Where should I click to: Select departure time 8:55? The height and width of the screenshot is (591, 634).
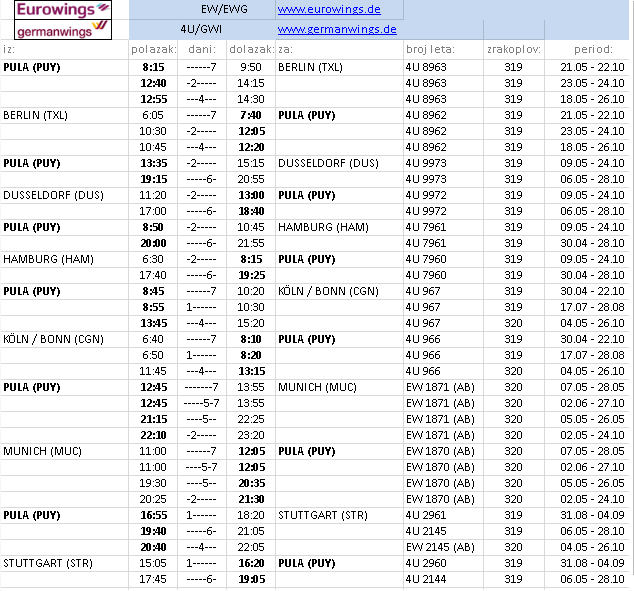point(153,307)
